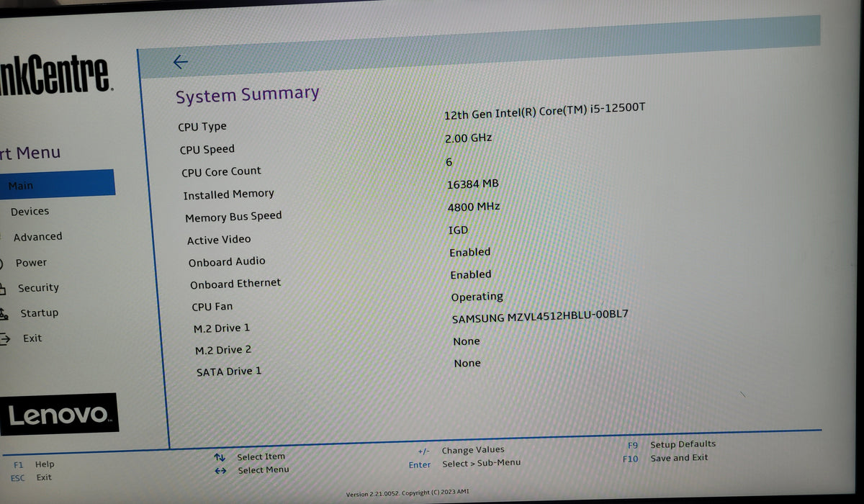
Task: Select the Active Video label
Action: coord(219,239)
